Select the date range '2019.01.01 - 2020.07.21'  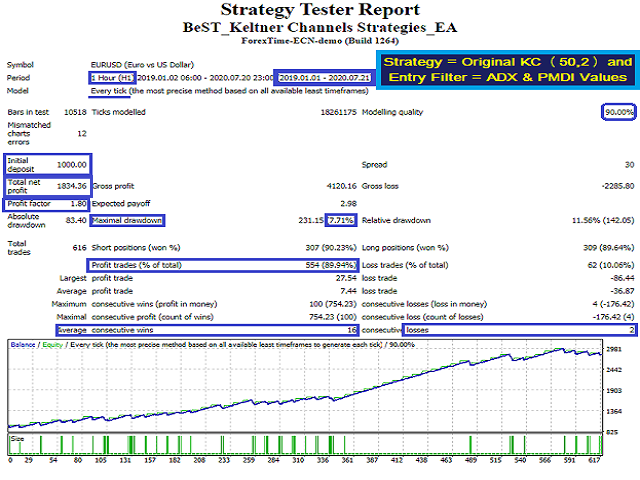[324, 78]
